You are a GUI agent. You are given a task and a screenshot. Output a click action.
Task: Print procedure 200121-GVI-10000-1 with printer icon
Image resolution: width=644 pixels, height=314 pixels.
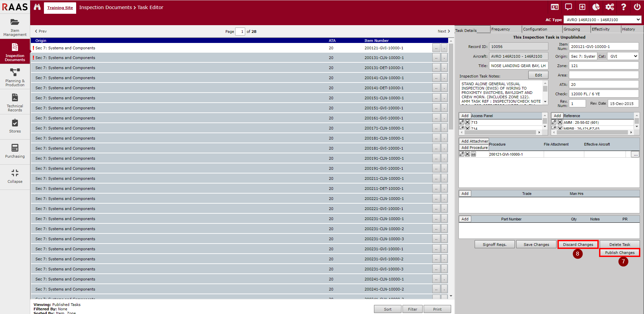473,154
